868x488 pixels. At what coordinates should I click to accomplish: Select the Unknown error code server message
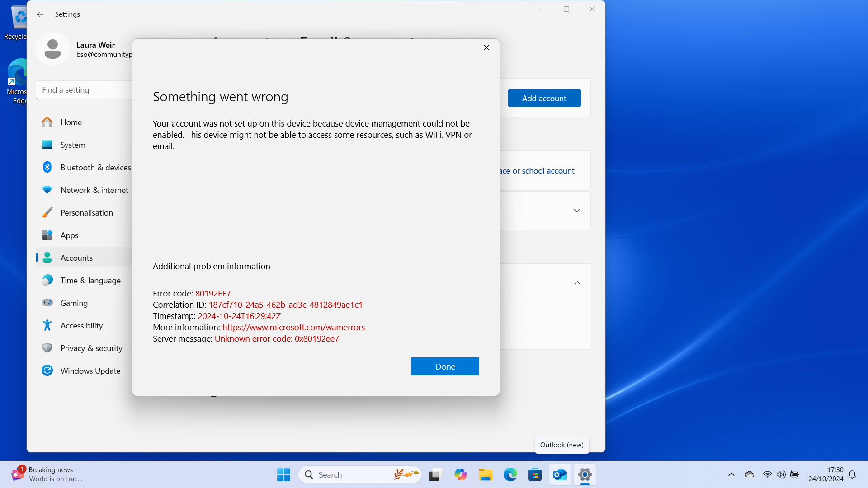(277, 338)
